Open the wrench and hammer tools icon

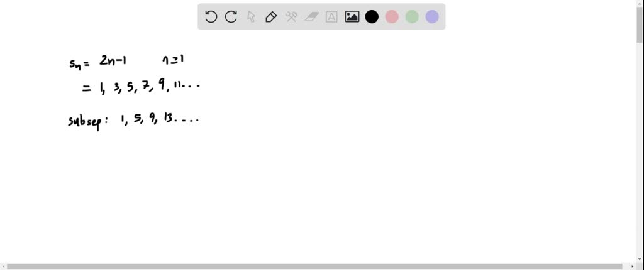[x=291, y=17]
